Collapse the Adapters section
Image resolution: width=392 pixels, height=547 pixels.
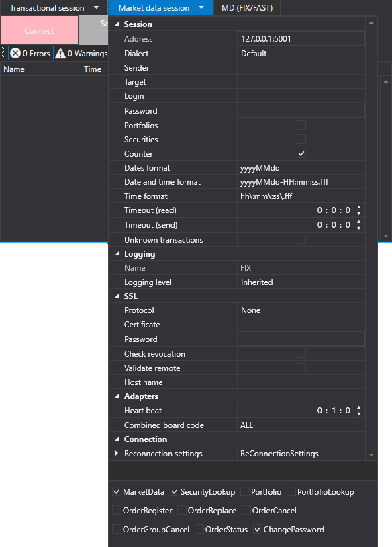coord(117,396)
